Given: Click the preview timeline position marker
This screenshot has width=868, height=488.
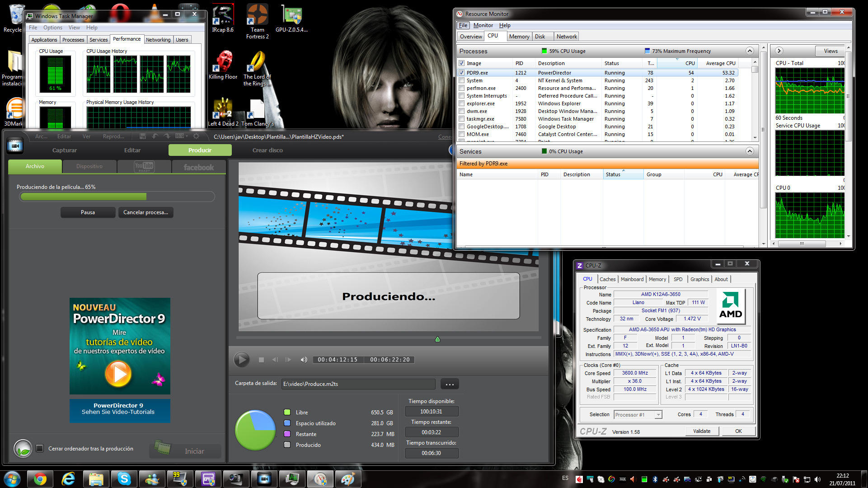Looking at the screenshot, I should click(437, 339).
